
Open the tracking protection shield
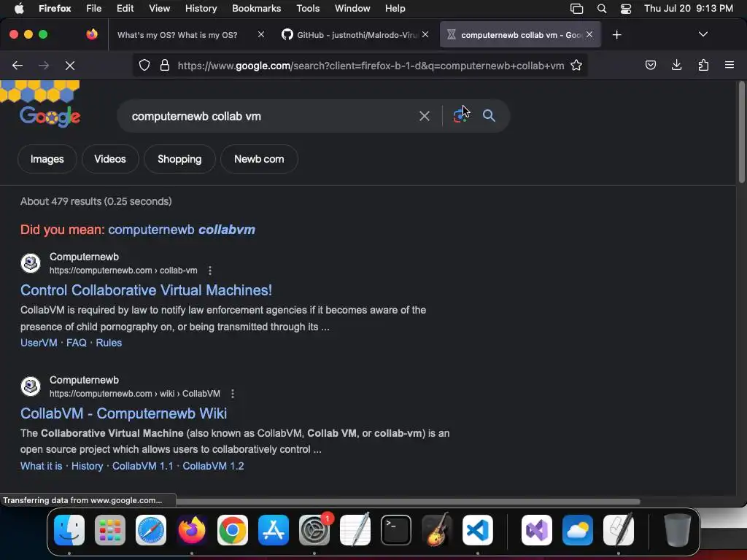[144, 65]
